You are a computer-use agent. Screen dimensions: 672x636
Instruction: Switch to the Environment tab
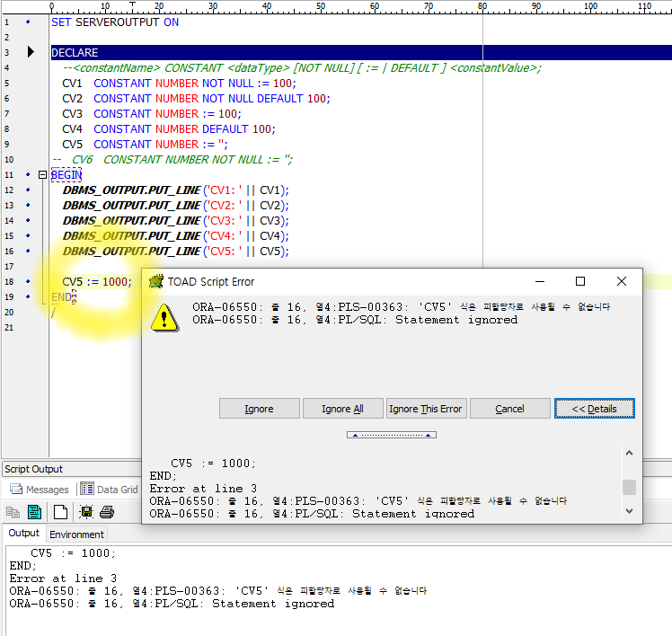tap(76, 534)
